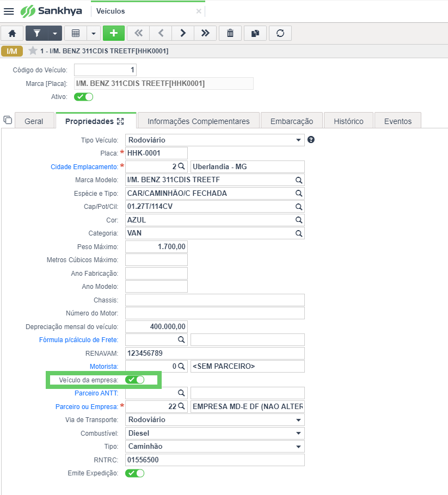Click the RNTRC input field
Screen dimensions: 448x495
point(215,460)
